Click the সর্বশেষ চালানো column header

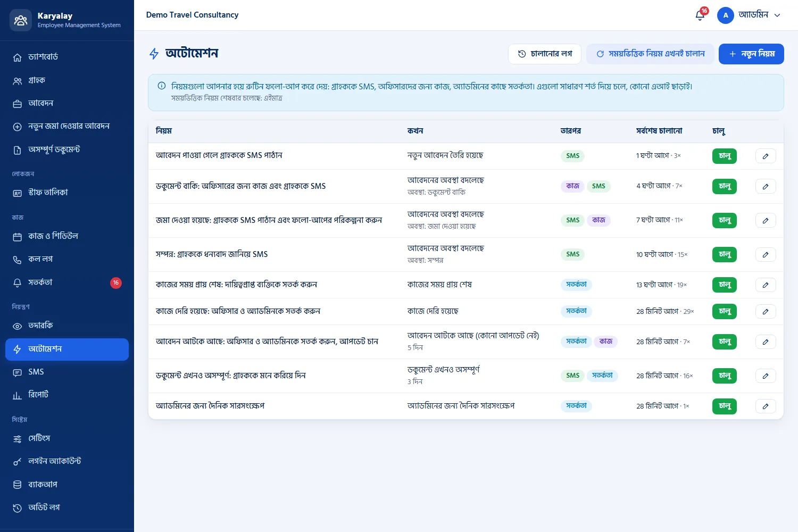point(659,131)
